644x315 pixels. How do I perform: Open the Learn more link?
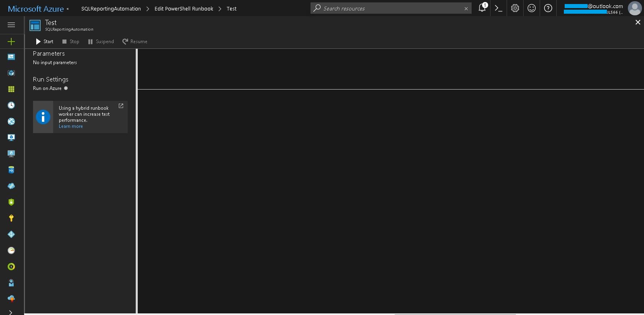[x=71, y=126]
